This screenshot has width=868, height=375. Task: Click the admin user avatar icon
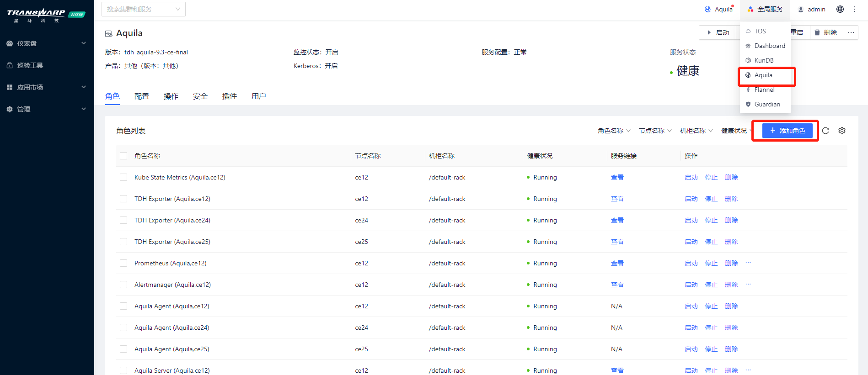coord(801,10)
